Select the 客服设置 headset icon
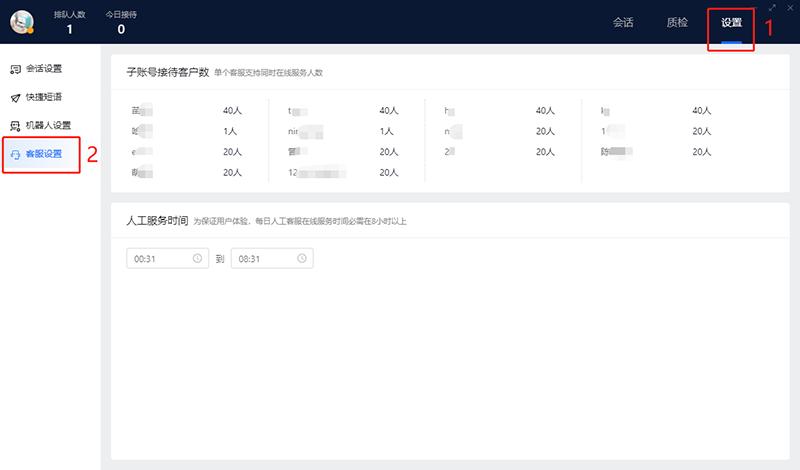 [x=15, y=154]
